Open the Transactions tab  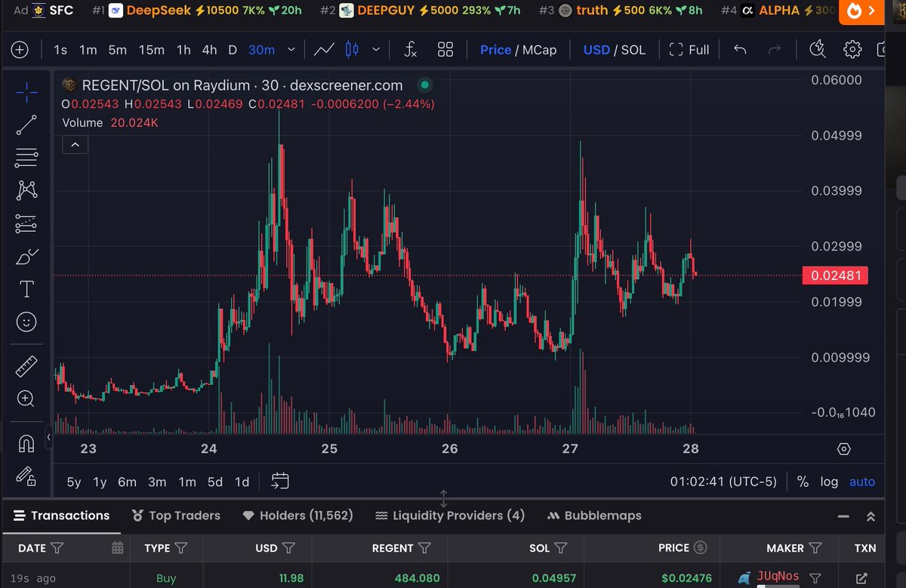point(61,516)
